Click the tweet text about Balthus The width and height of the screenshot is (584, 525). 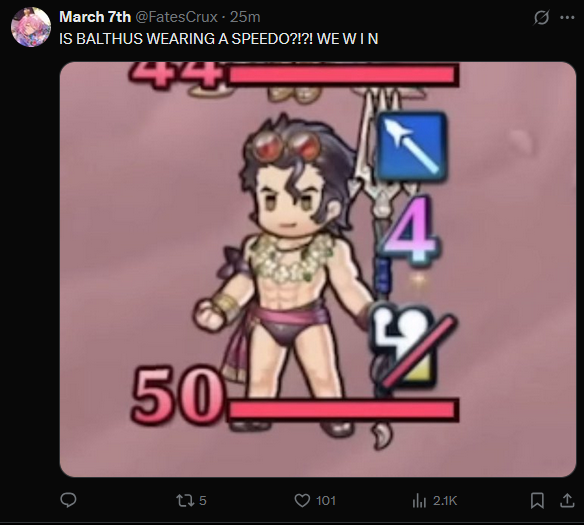coord(219,39)
